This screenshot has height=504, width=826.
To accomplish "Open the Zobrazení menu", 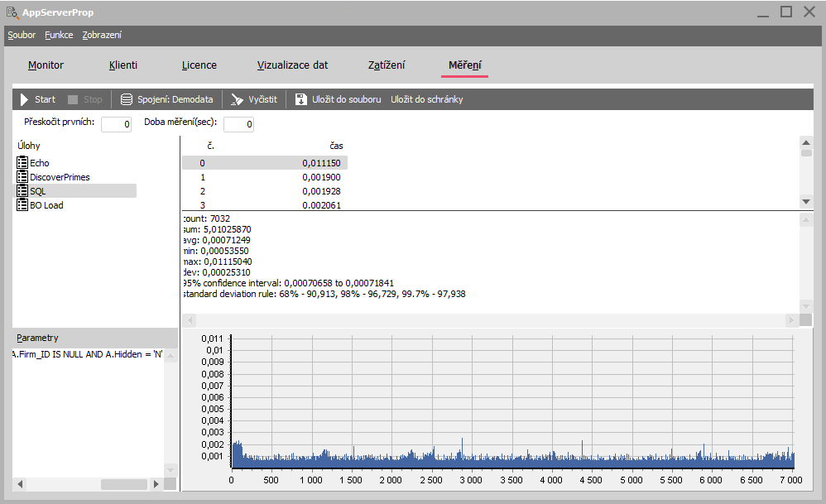I will (102, 36).
